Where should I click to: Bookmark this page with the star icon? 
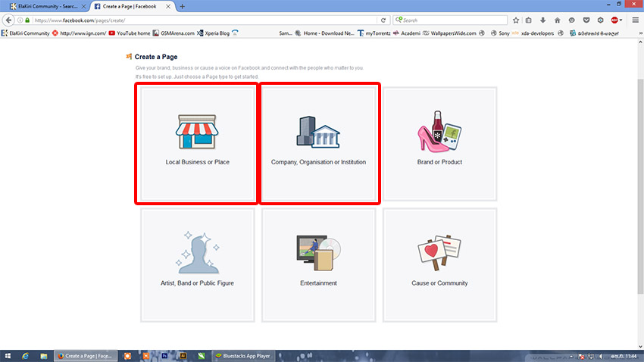516,20
